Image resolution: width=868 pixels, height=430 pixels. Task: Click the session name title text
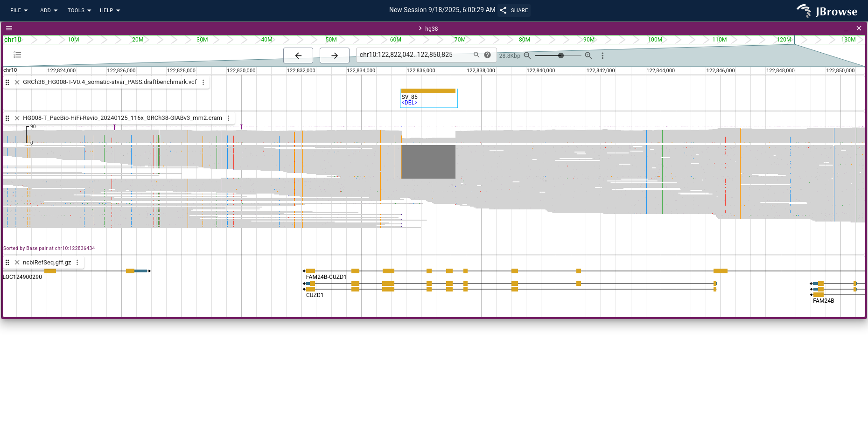coord(442,10)
